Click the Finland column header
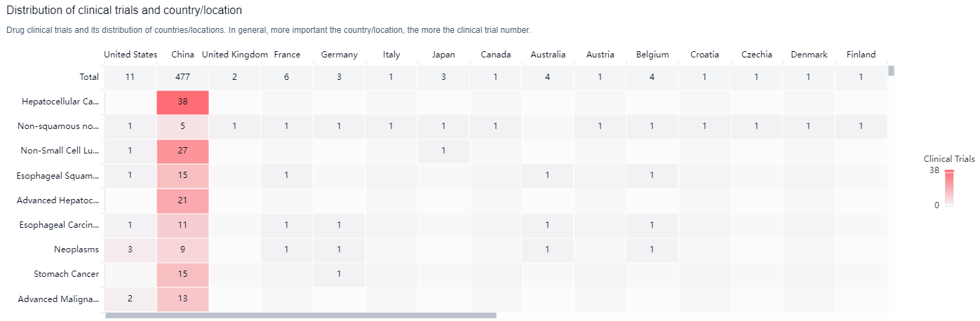This screenshot has width=980, height=321. pyautogui.click(x=861, y=55)
